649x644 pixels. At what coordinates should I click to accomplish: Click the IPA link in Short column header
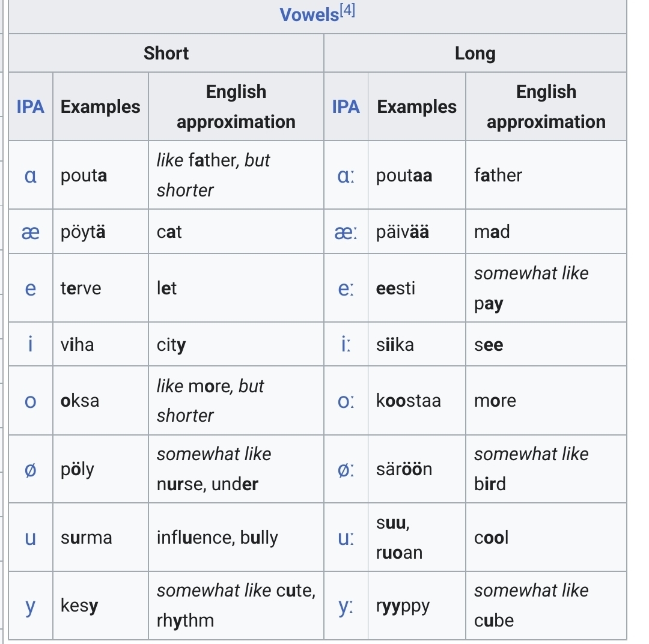(30, 107)
